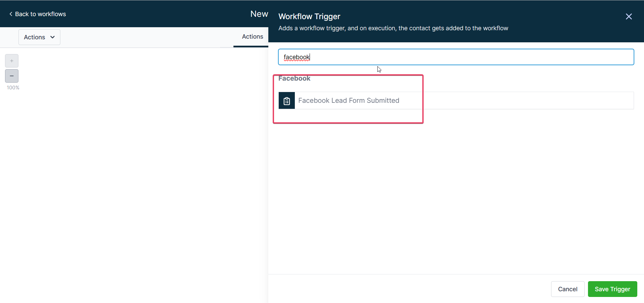Open the Actions dropdown menu
The width and height of the screenshot is (644, 303).
(x=39, y=37)
